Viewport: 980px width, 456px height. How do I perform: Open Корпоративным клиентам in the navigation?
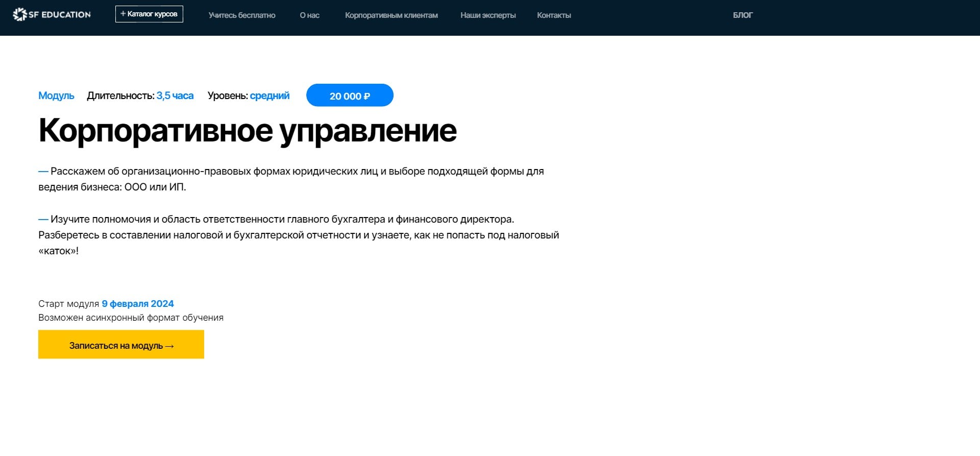(391, 15)
